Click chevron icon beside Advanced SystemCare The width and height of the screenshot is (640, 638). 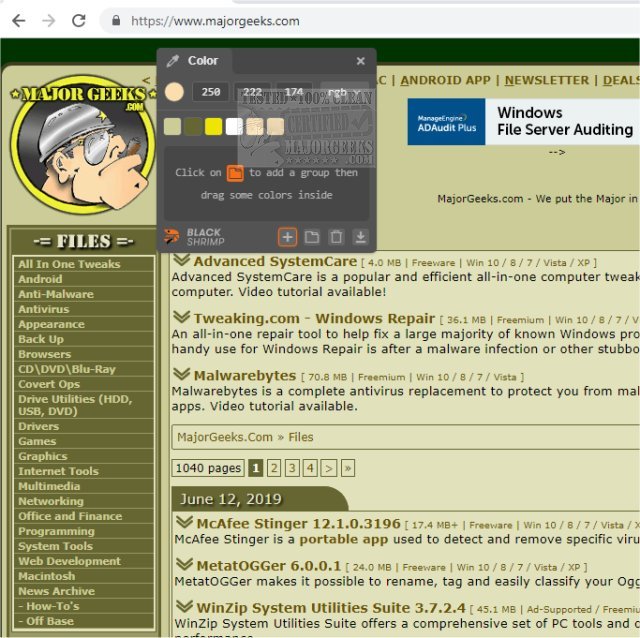tap(181, 260)
